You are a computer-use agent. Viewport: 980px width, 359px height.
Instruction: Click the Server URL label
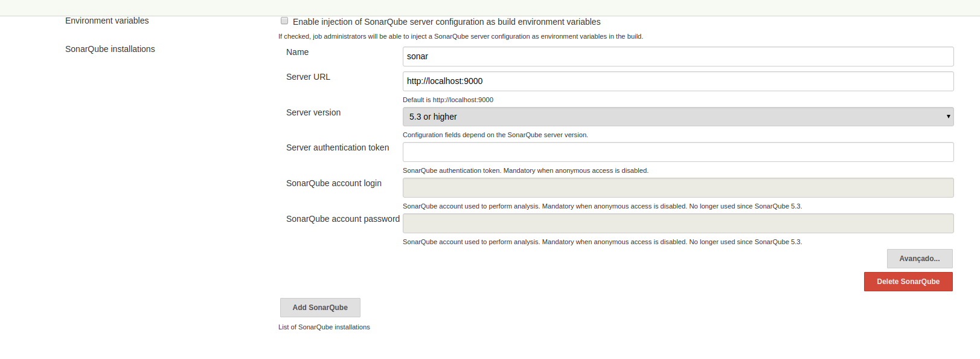pyautogui.click(x=308, y=77)
